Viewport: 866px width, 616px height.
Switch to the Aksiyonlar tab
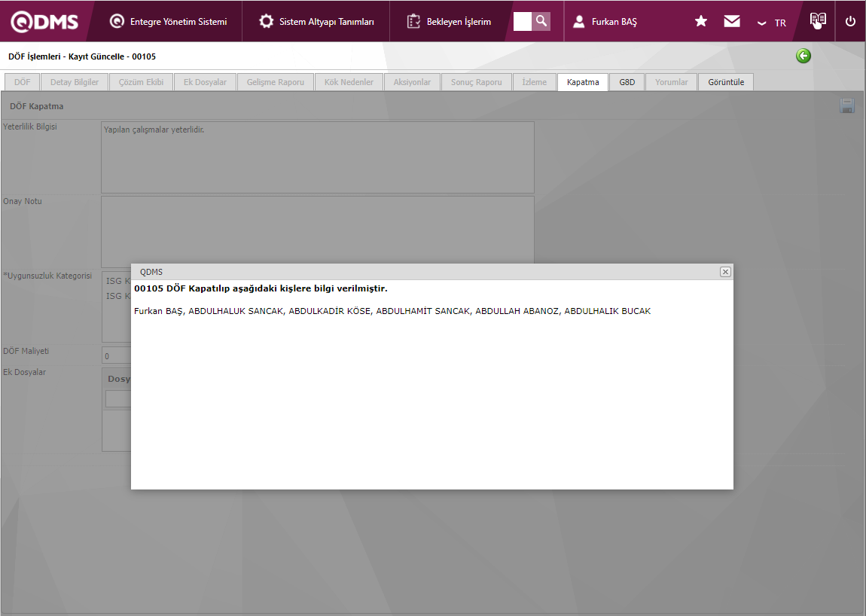pyautogui.click(x=412, y=82)
